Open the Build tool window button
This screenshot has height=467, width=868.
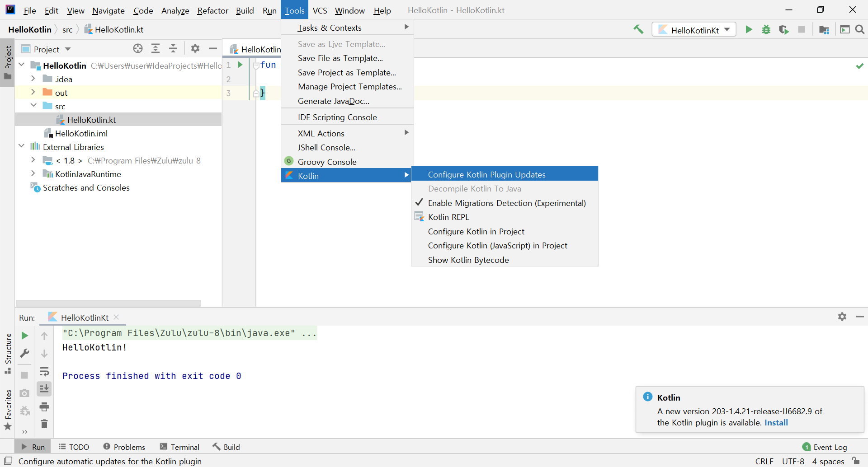(x=226, y=447)
